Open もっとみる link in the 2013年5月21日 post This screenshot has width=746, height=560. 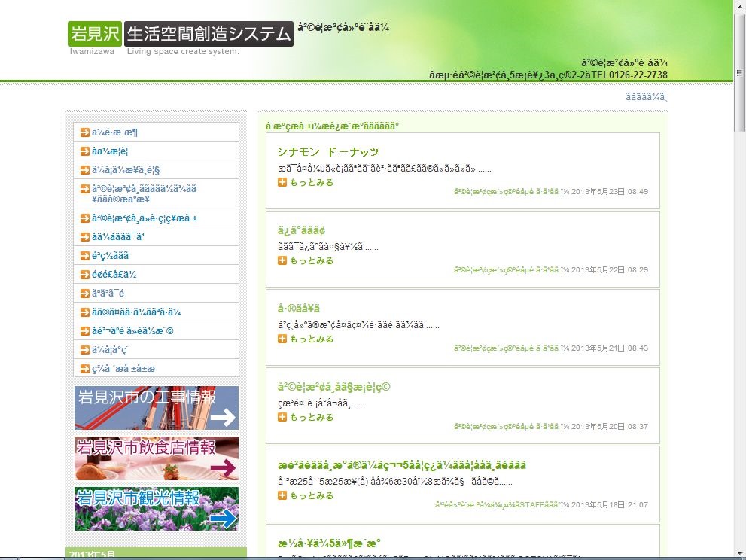point(311,339)
